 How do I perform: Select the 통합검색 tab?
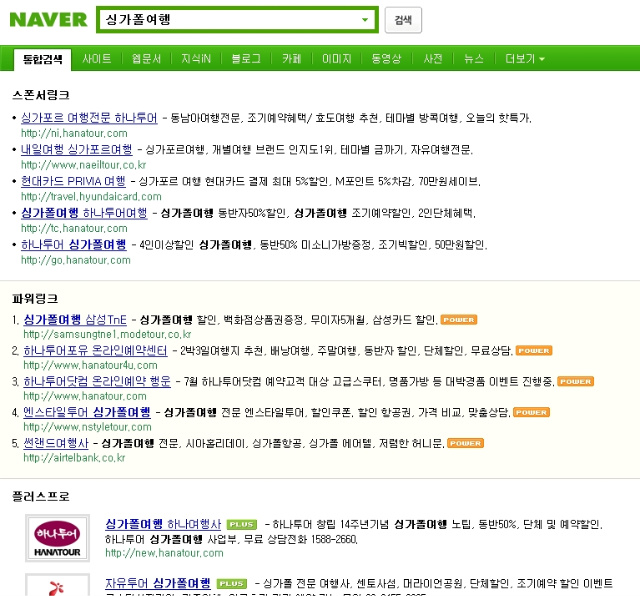pyautogui.click(x=43, y=59)
